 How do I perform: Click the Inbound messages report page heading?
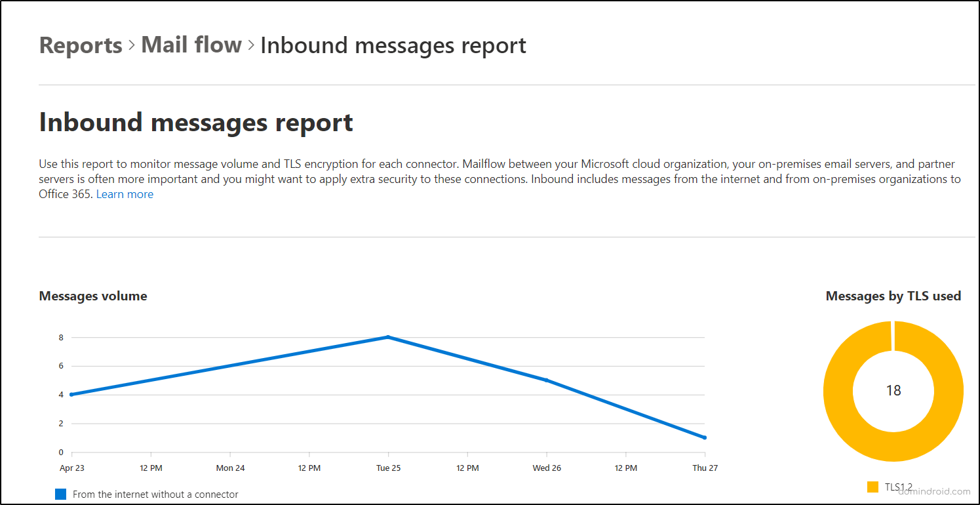pos(195,122)
